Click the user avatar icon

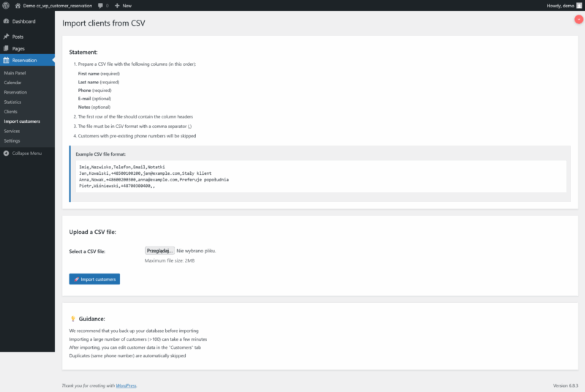[x=579, y=5]
